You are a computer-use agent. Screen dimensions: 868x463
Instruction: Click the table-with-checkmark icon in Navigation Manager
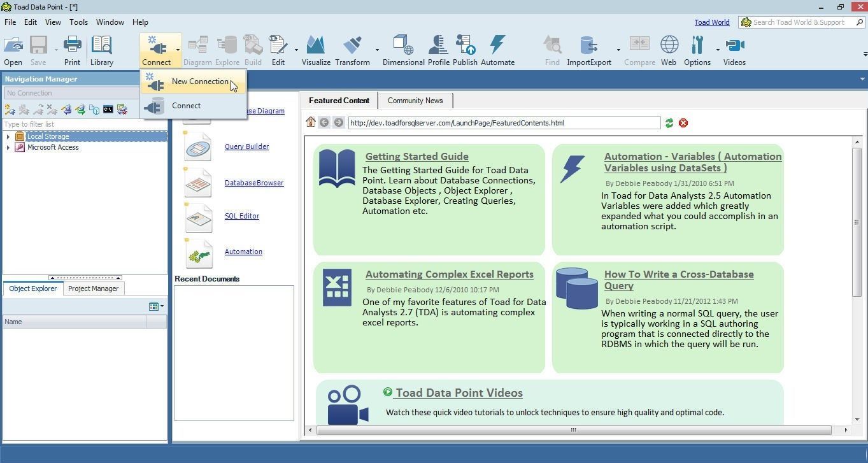click(x=122, y=110)
